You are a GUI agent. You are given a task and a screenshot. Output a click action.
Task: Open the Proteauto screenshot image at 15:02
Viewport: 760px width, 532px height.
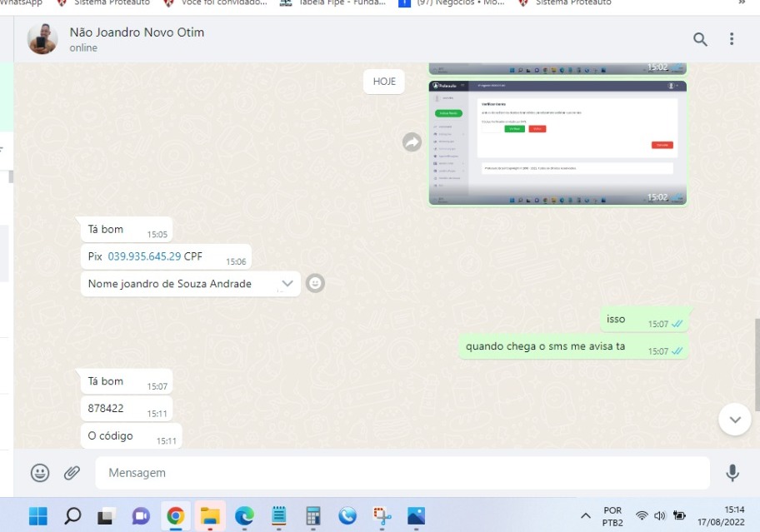coord(557,142)
